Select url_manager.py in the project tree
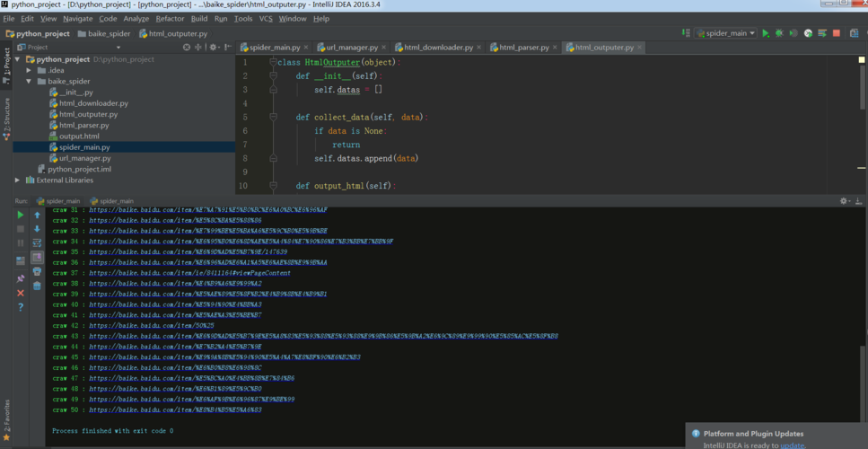 tap(80, 158)
